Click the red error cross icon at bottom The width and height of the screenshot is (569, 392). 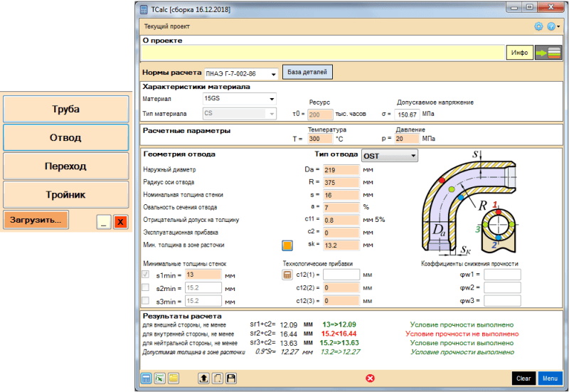[x=370, y=378]
